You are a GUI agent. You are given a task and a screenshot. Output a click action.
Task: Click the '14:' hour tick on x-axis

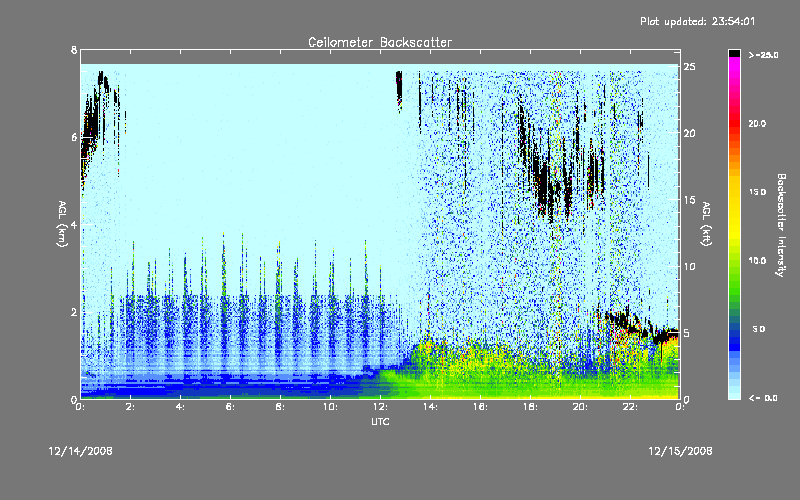click(x=431, y=407)
